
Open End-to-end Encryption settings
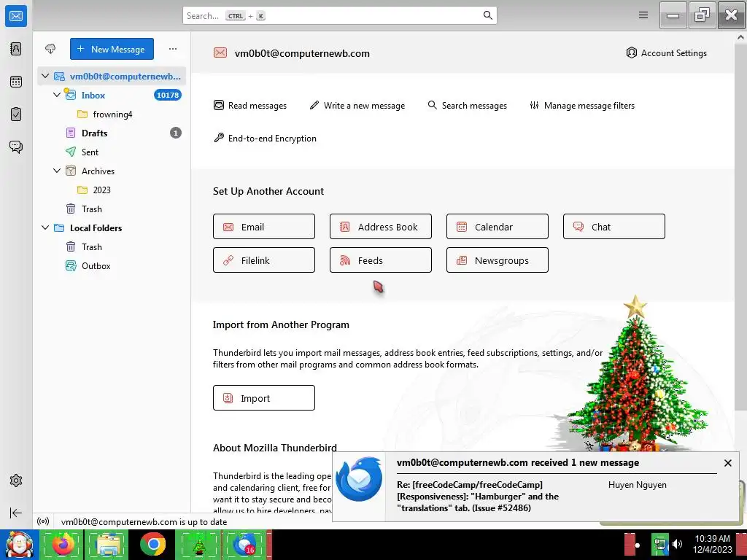[x=265, y=138]
